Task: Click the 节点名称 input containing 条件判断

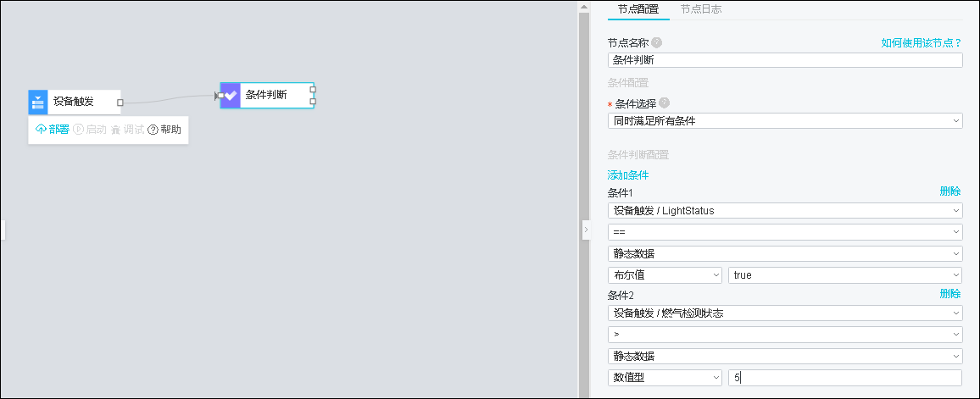Action: click(x=785, y=60)
